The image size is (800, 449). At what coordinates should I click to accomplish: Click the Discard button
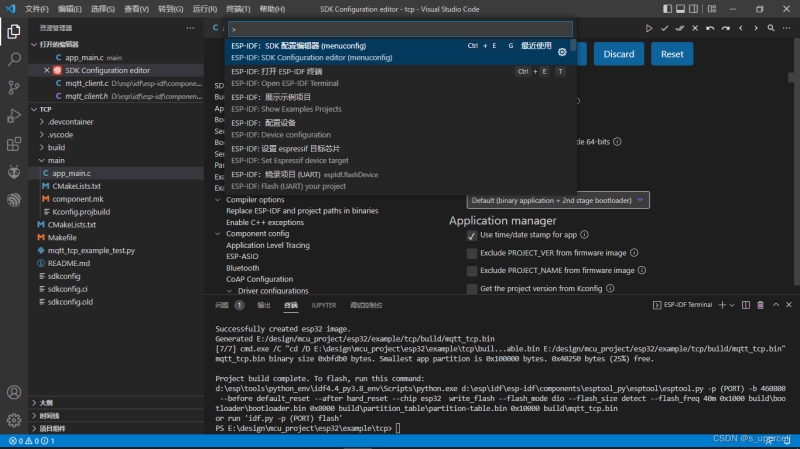coord(618,54)
